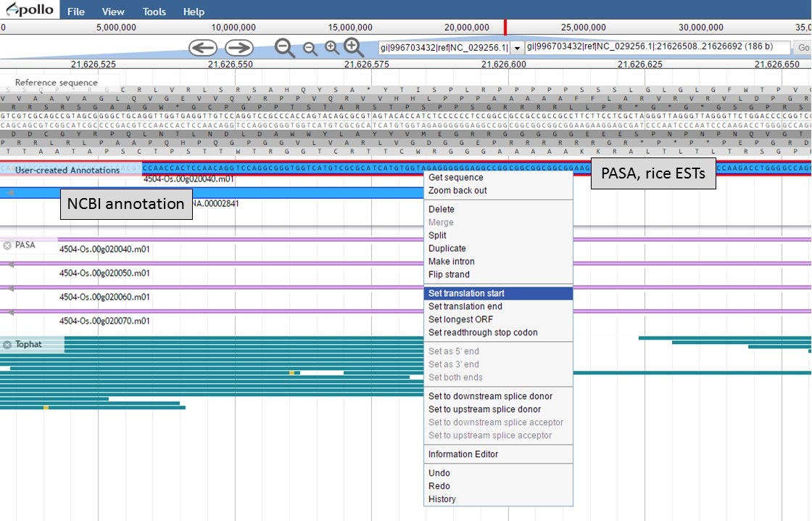Select PASA feature 4504-Os.00g020070.m01

pos(104,321)
